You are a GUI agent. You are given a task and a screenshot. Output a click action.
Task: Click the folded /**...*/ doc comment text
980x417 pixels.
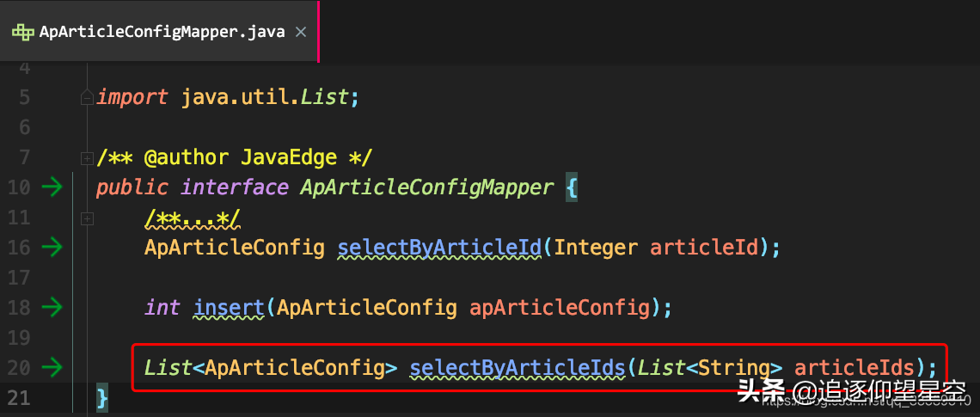[192, 218]
